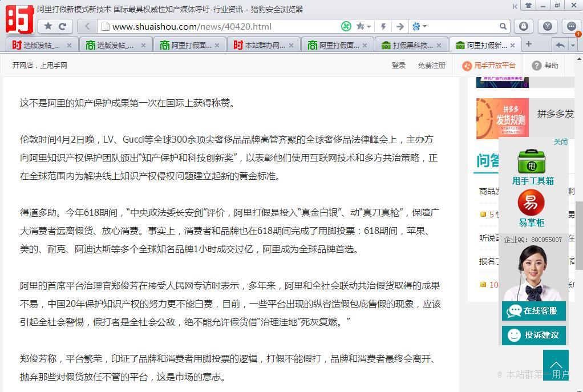Screen dimensions: 583x392
Task: Click the 企业QQ: 800055007 text
Action: (x=533, y=240)
